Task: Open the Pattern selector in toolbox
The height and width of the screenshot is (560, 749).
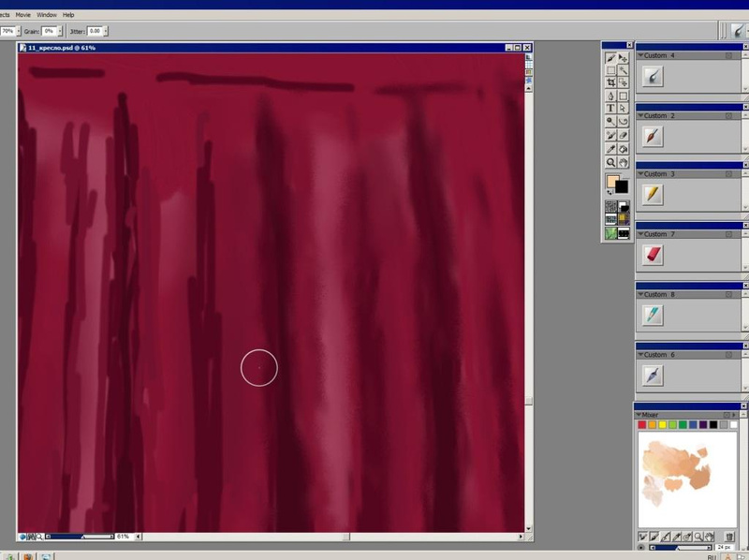Action: click(611, 219)
